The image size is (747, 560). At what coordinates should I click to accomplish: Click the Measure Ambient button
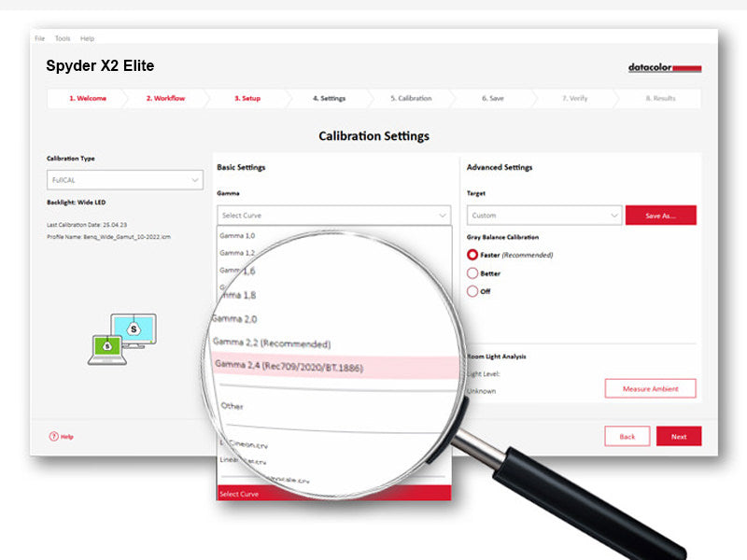pyautogui.click(x=650, y=388)
